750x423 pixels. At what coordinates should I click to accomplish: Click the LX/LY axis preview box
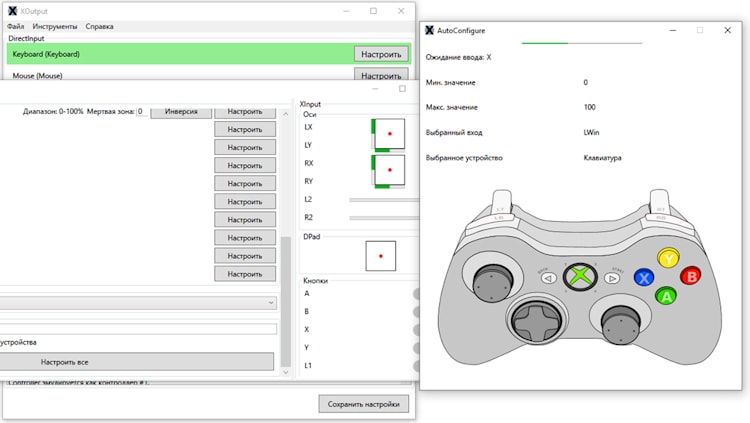(x=388, y=135)
